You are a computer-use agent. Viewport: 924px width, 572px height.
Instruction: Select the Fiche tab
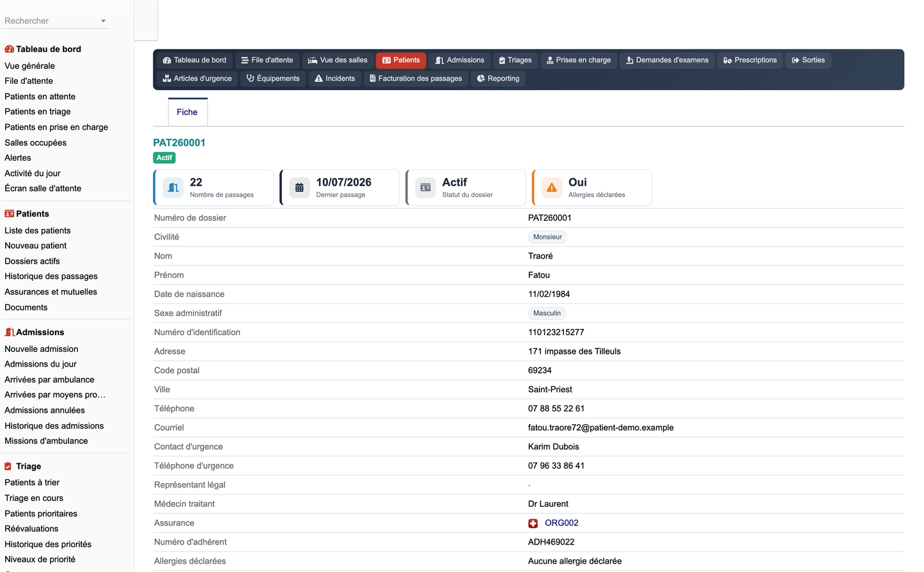(187, 112)
